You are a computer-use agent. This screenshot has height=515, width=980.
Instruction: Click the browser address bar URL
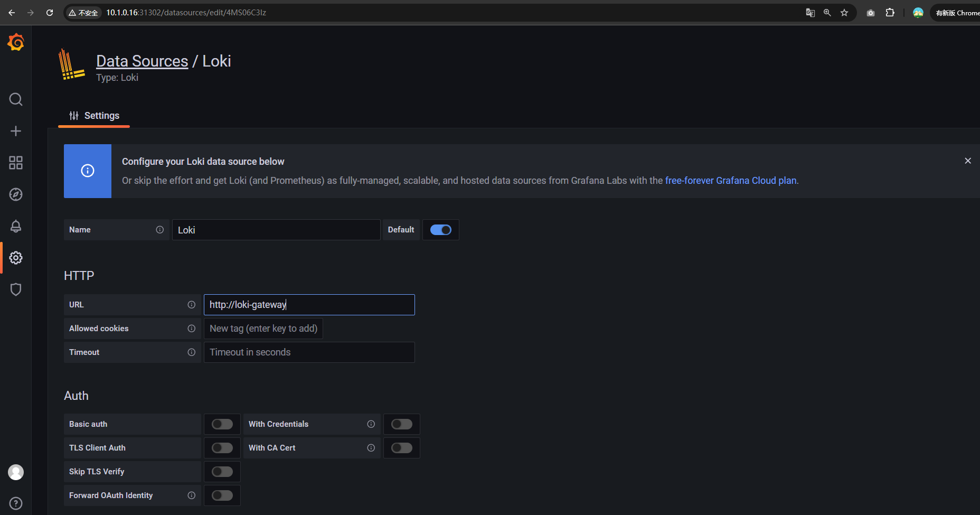click(x=186, y=13)
